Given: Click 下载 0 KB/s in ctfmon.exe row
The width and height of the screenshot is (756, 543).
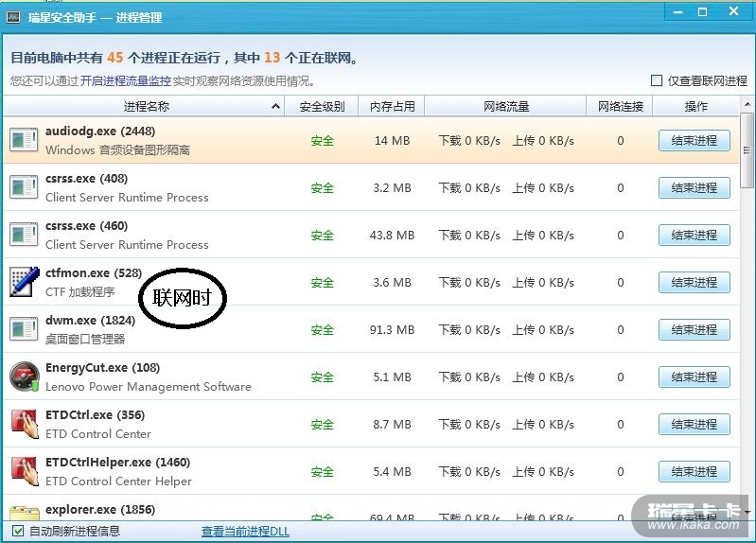Looking at the screenshot, I should pyautogui.click(x=469, y=283).
